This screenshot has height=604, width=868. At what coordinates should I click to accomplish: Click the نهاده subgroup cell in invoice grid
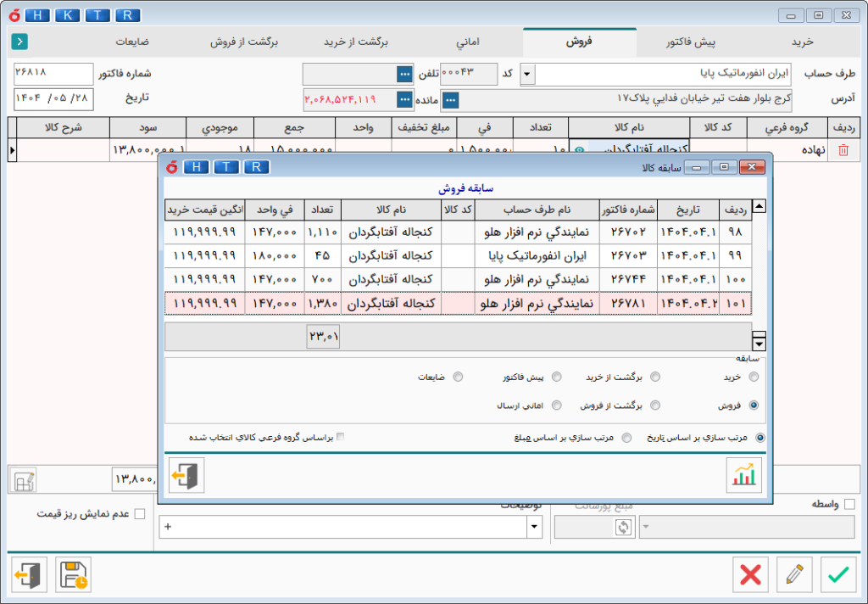pyautogui.click(x=787, y=149)
